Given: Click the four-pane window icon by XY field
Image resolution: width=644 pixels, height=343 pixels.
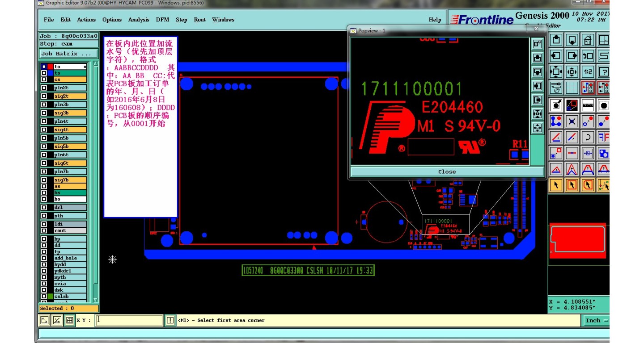Looking at the screenshot, I should [69, 320].
